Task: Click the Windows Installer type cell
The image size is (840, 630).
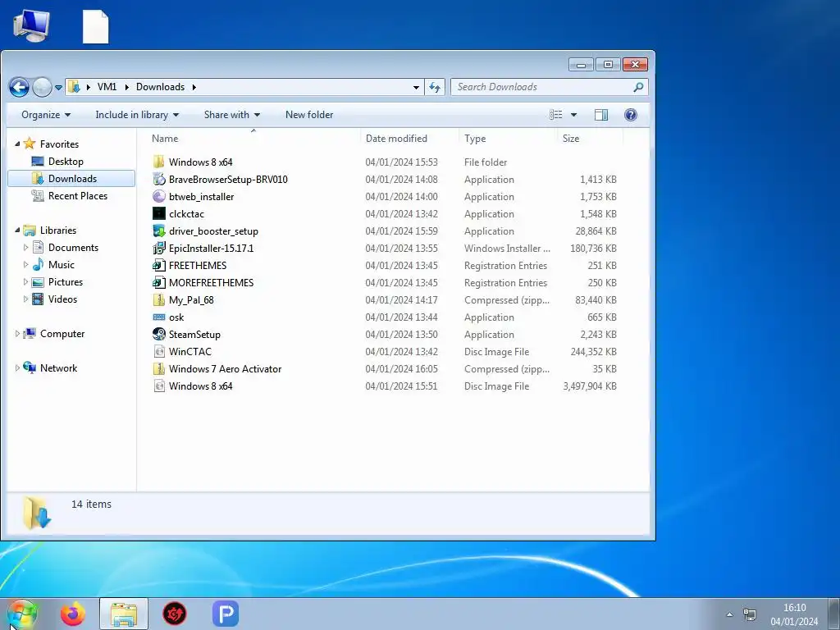Action: pos(507,248)
